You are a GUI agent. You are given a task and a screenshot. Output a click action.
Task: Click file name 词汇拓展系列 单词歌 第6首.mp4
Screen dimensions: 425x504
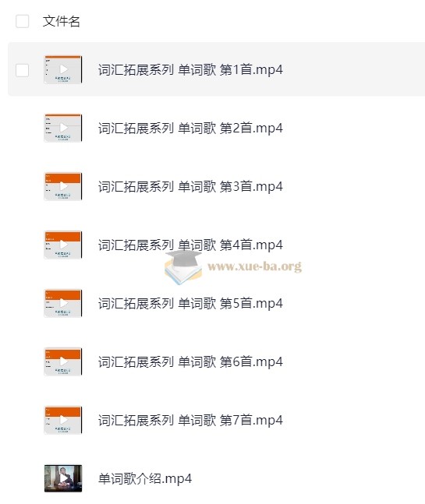tap(190, 362)
